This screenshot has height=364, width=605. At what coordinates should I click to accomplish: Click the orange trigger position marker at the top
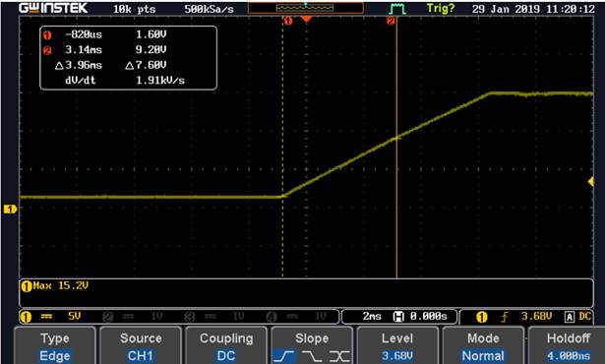pyautogui.click(x=306, y=19)
